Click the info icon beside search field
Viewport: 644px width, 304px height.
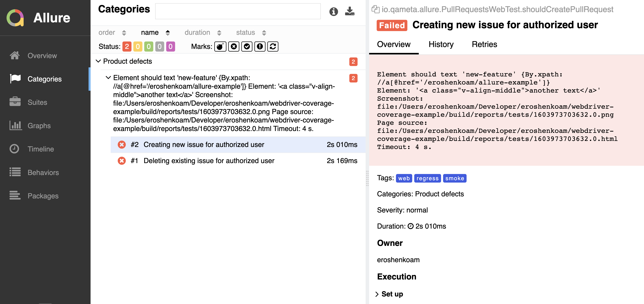(334, 12)
